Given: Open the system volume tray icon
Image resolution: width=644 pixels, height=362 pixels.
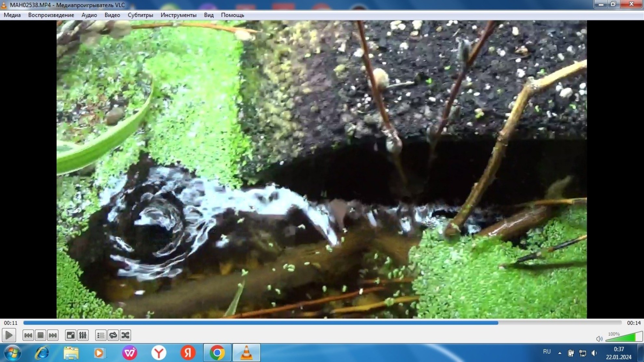Looking at the screenshot, I should click(594, 353).
